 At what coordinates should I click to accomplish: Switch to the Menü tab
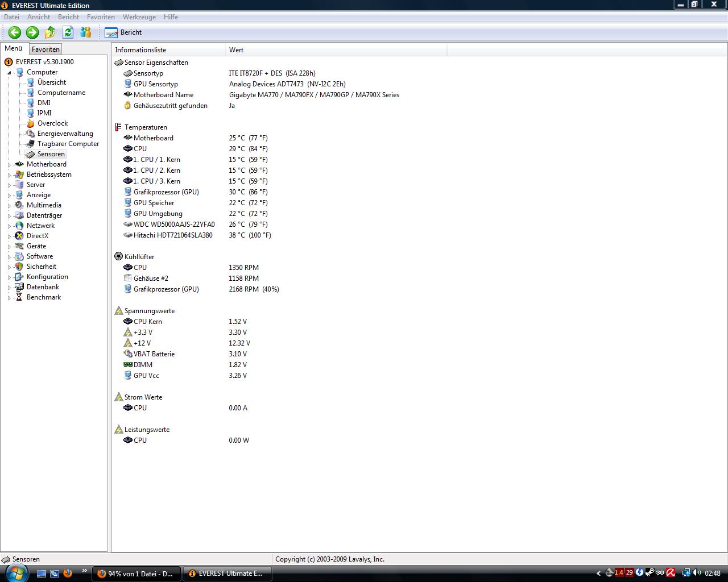click(x=14, y=48)
